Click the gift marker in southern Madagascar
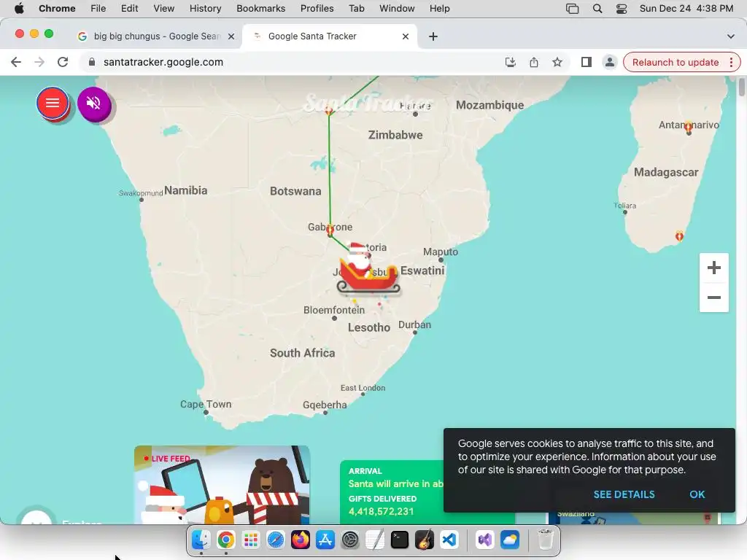Viewport: 747px width, 560px height. (x=679, y=236)
